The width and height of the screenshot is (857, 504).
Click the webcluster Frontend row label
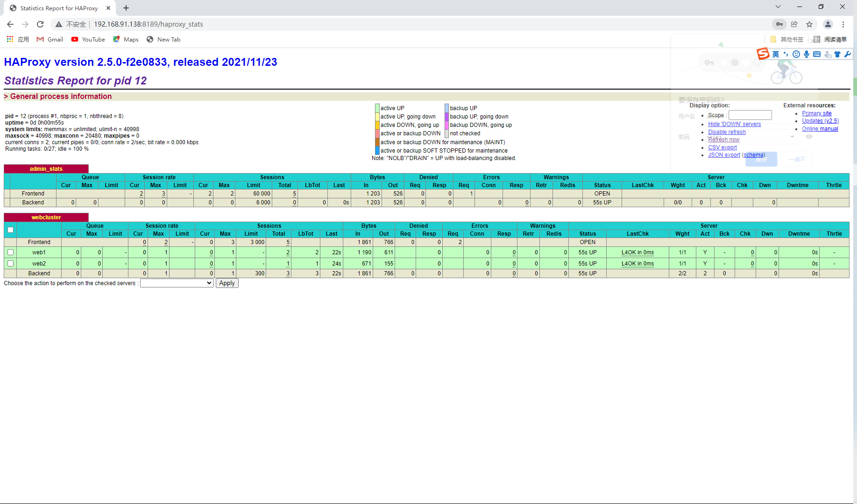click(39, 242)
